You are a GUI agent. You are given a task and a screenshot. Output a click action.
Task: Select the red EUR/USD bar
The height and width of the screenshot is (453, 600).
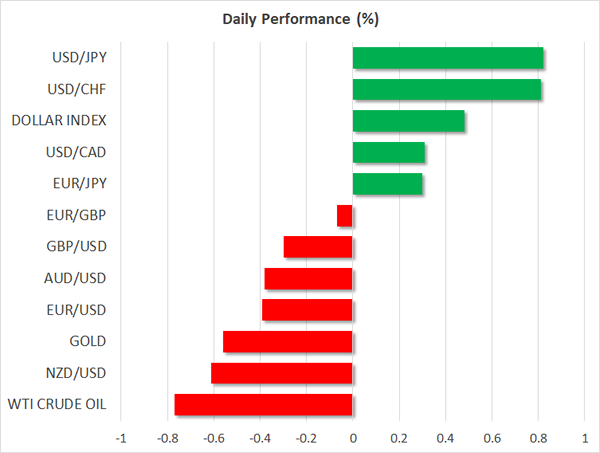click(307, 310)
